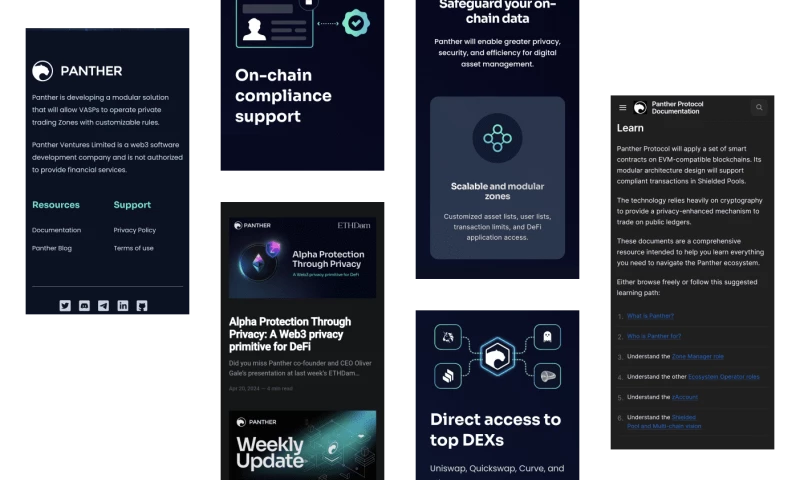Viewport: 800px width, 480px height.
Task: Click the 'Panther will enable greater privacy' paragraph
Action: [x=497, y=53]
